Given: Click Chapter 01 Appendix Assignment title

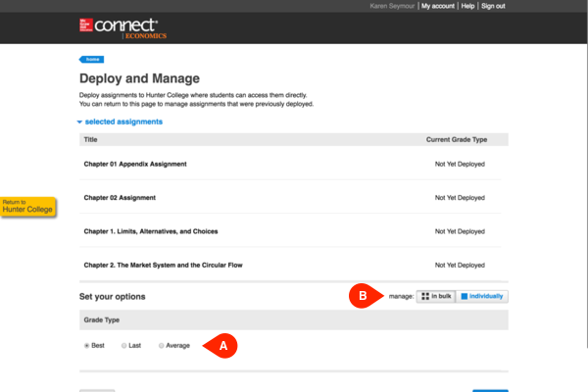Looking at the screenshot, I should click(134, 164).
